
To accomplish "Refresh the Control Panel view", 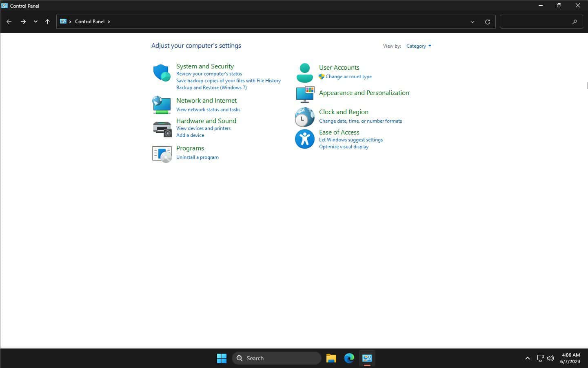I will click(x=487, y=22).
